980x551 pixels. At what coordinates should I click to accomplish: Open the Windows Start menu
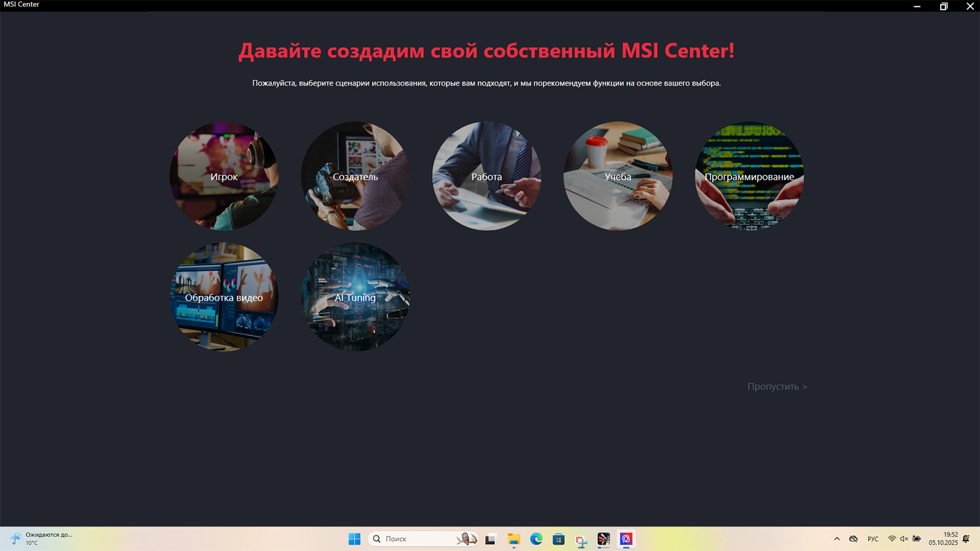point(354,539)
